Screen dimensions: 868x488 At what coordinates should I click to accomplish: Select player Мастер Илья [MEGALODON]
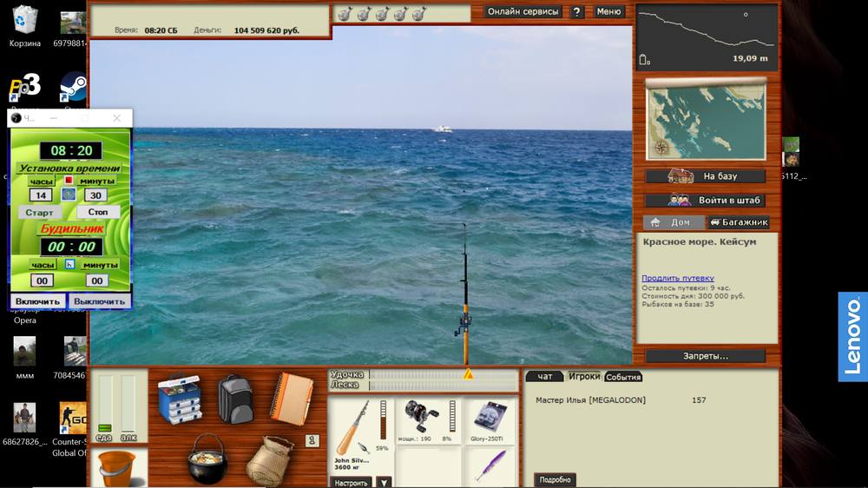pyautogui.click(x=590, y=400)
